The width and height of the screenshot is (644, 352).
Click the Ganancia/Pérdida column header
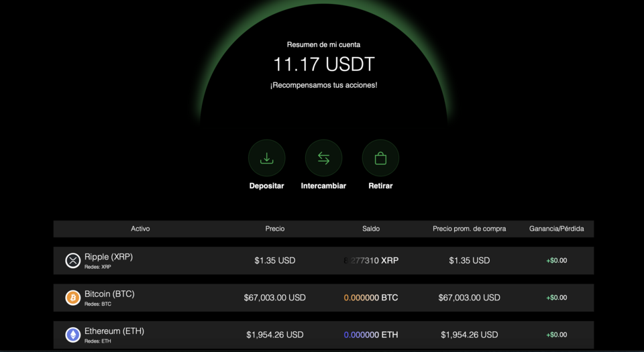556,229
